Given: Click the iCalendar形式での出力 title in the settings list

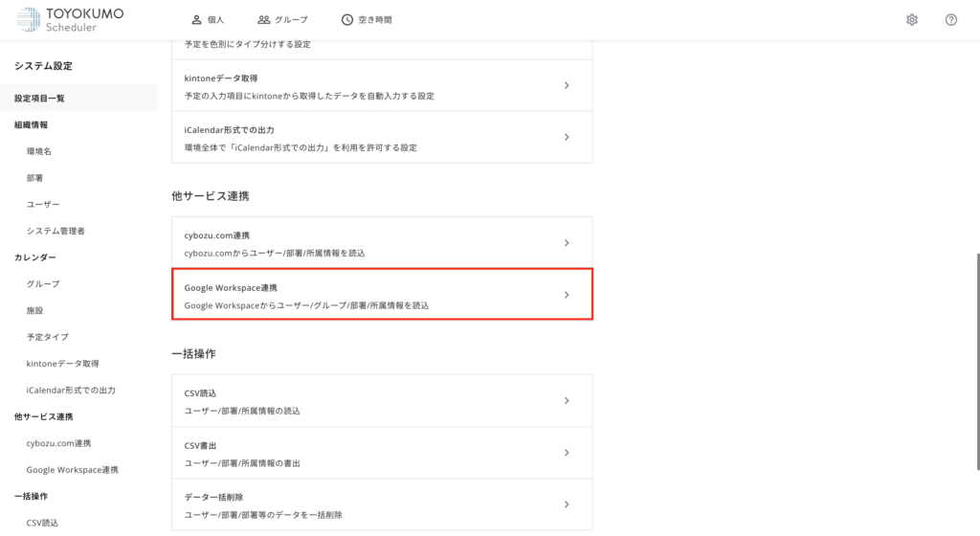Looking at the screenshot, I should tap(230, 130).
